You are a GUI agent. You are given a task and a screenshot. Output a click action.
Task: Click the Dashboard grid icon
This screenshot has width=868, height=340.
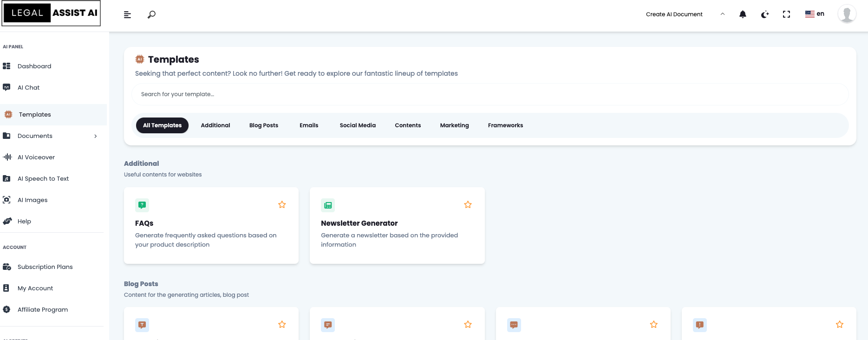pos(7,66)
